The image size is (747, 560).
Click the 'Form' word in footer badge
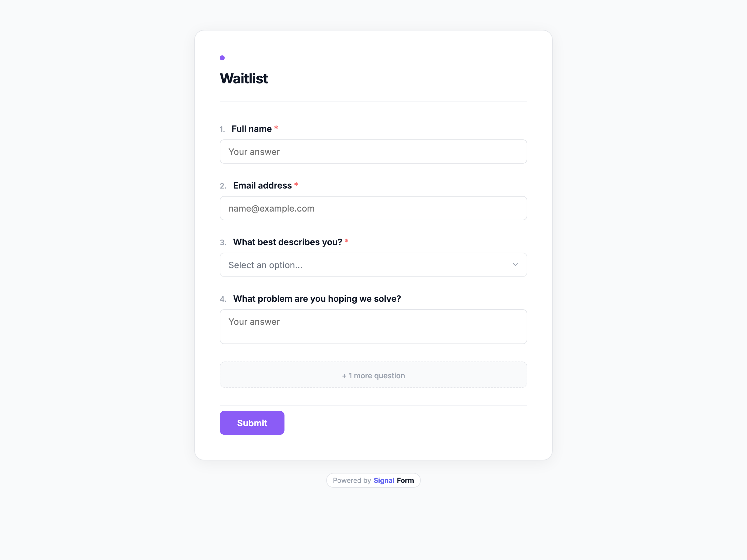(405, 480)
